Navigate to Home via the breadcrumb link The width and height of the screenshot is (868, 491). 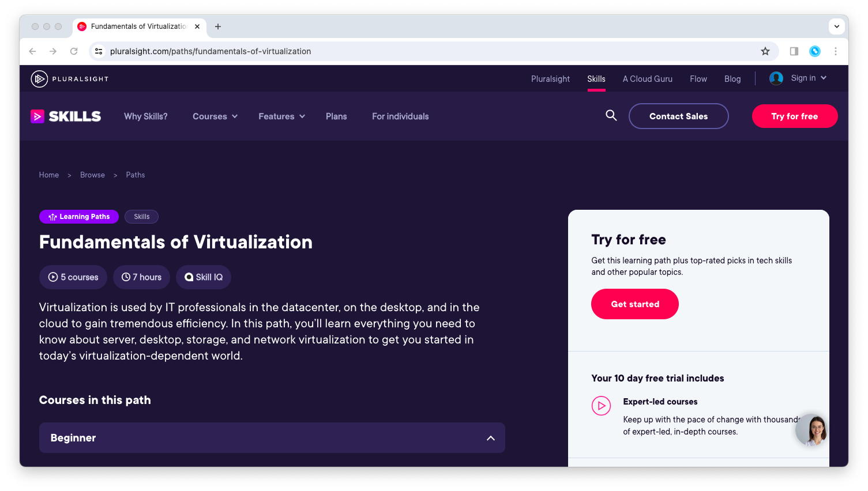click(48, 175)
